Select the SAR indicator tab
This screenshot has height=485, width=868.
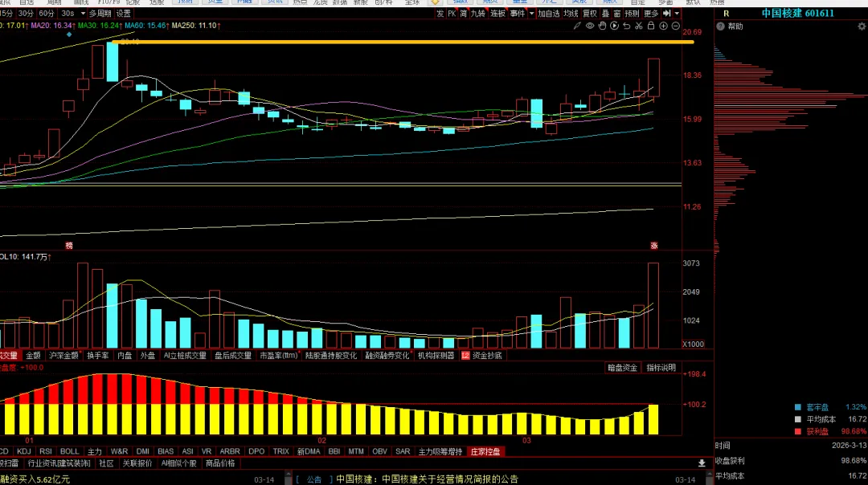pyautogui.click(x=403, y=452)
